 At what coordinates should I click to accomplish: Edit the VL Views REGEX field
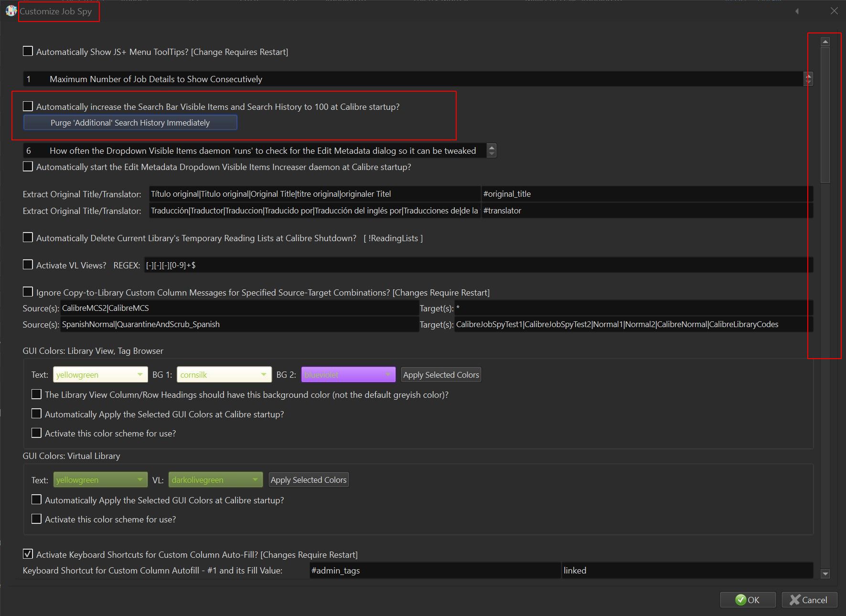pyautogui.click(x=479, y=265)
